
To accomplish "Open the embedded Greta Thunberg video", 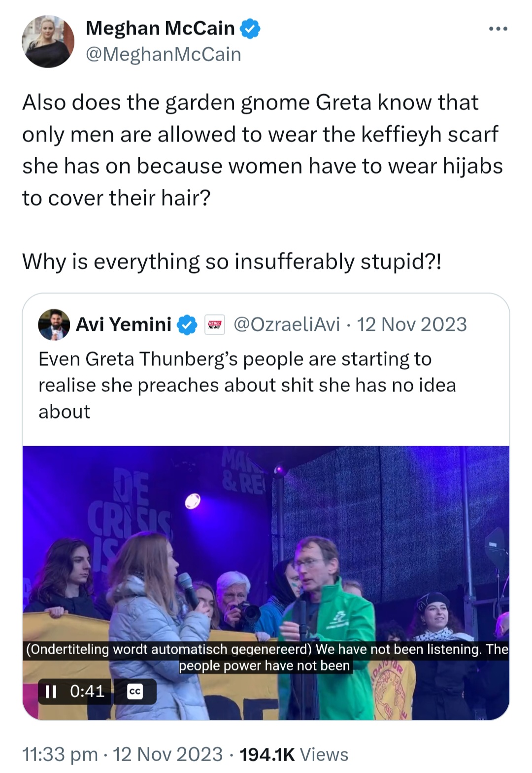I will (266, 583).
